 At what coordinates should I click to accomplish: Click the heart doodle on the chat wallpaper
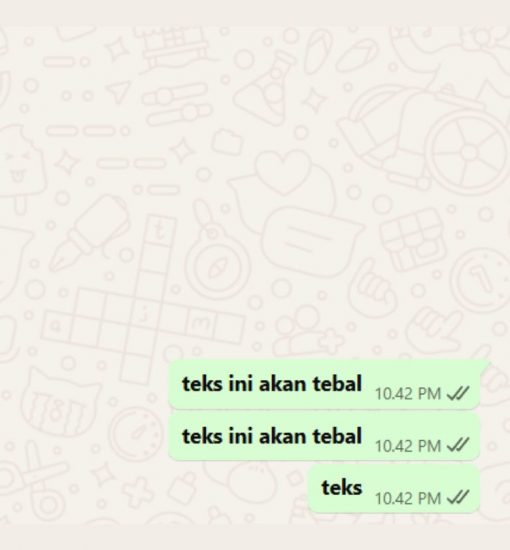pyautogui.click(x=283, y=172)
